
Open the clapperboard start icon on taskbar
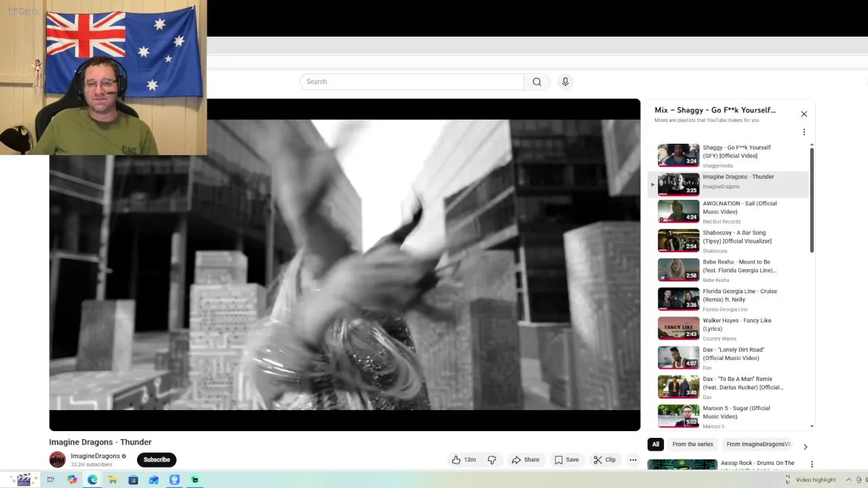coord(24,480)
